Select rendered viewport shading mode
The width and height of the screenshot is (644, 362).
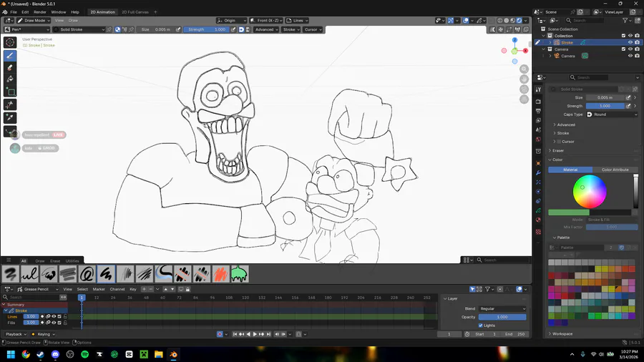pyautogui.click(x=519, y=20)
